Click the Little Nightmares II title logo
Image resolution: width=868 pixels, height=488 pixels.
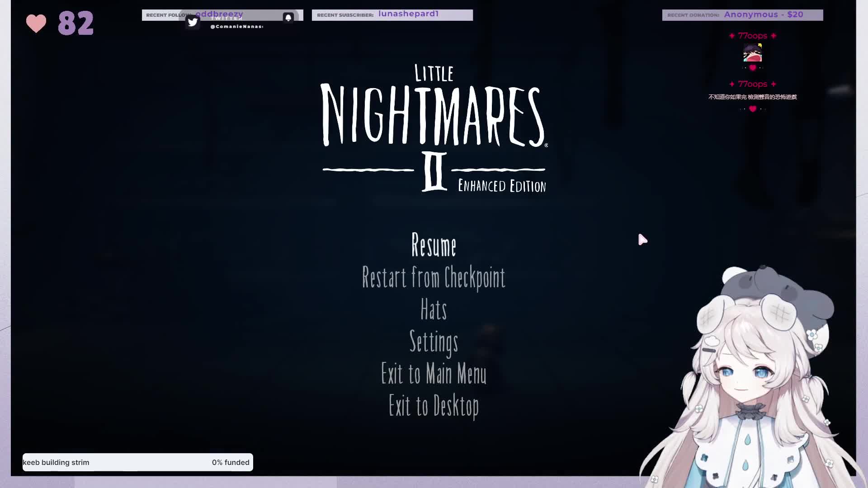(x=434, y=128)
